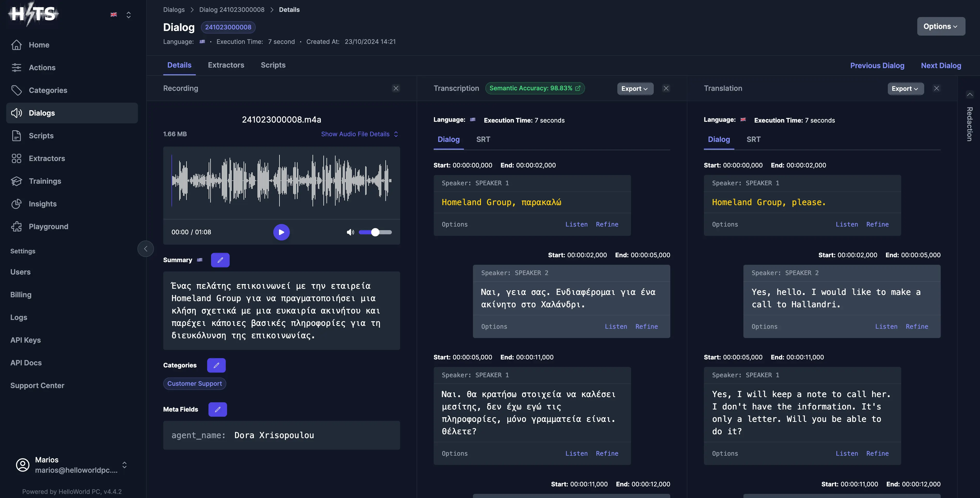The height and width of the screenshot is (498, 980).
Task: Click the Playground puzzle icon
Action: coord(16,227)
